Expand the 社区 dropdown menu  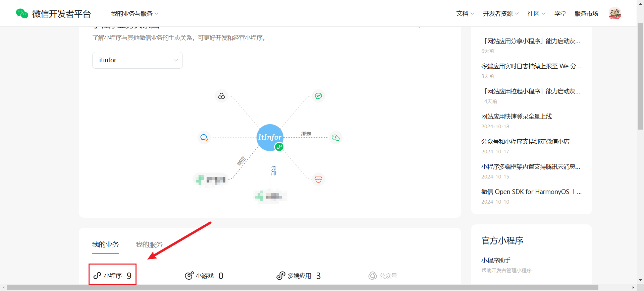[x=536, y=14]
